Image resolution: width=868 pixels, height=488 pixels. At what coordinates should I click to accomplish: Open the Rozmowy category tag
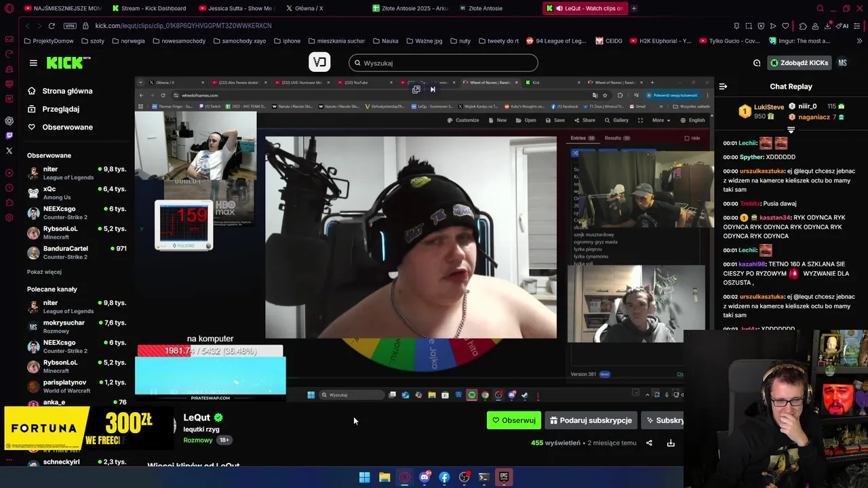point(198,440)
